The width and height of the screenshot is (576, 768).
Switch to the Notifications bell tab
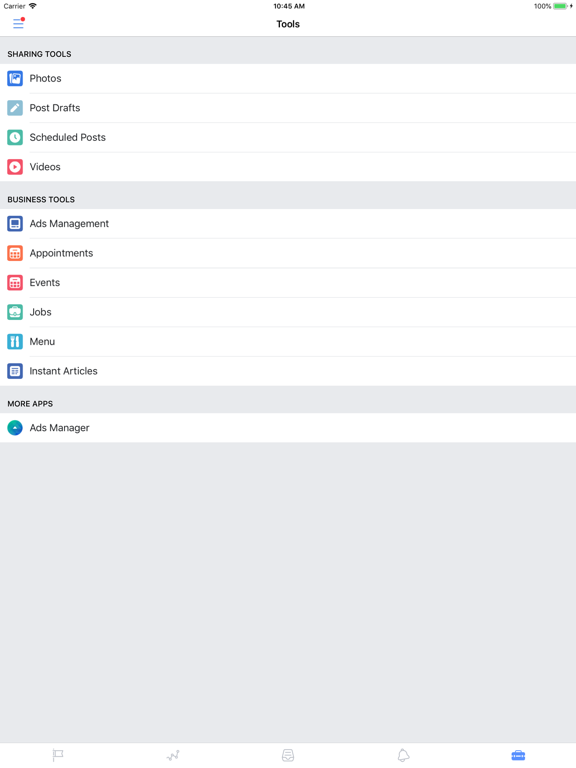coord(403,755)
